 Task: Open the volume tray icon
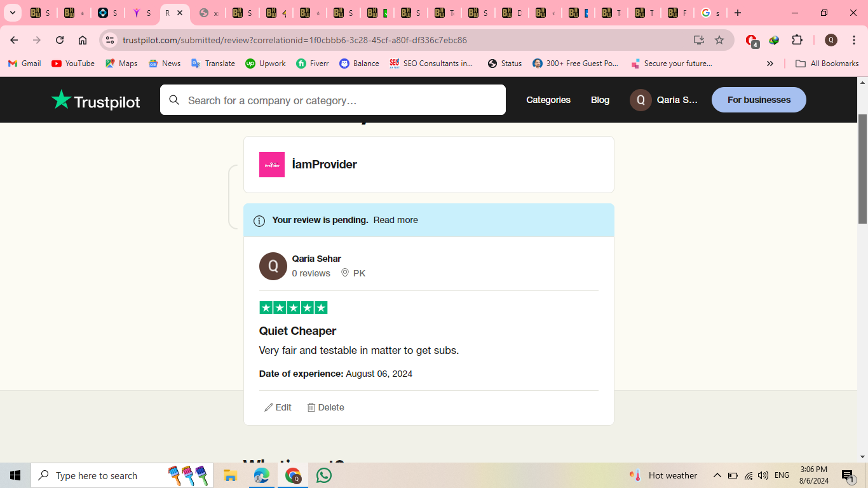[763, 475]
